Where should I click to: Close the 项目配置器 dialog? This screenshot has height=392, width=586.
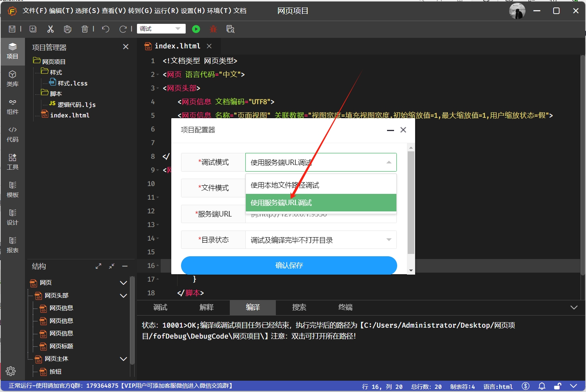coord(403,130)
